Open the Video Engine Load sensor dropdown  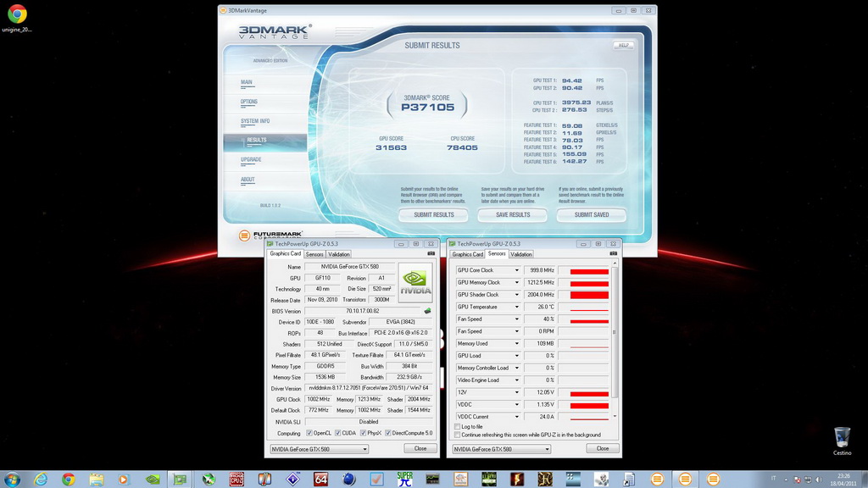(x=516, y=380)
